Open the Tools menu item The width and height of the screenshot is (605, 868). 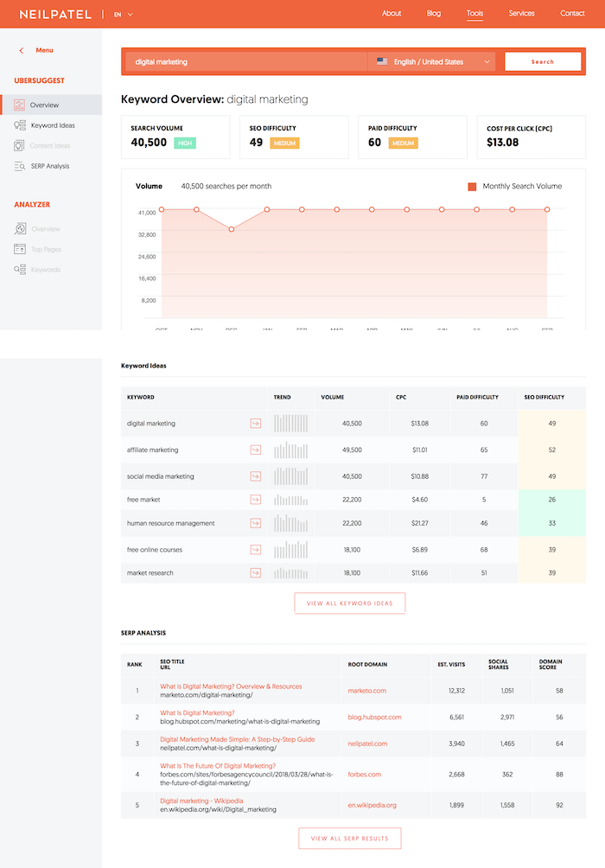tap(474, 13)
